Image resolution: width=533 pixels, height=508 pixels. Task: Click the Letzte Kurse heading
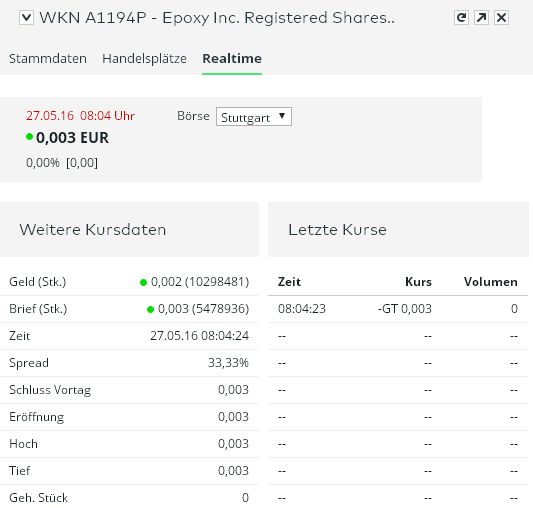(337, 230)
